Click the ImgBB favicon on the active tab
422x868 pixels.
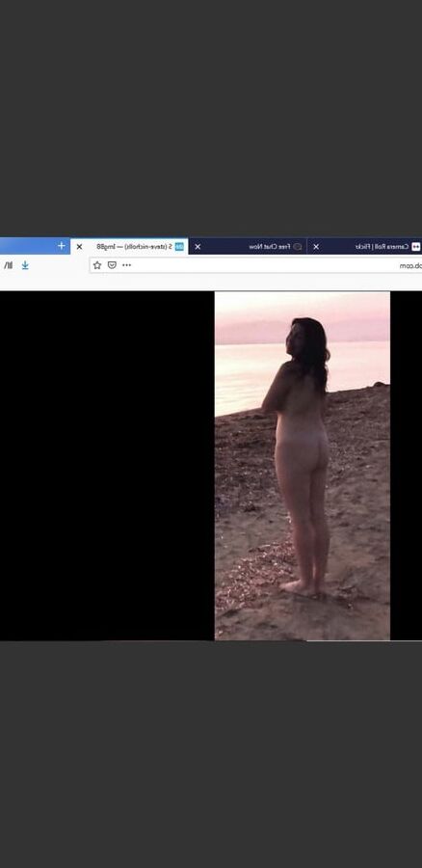click(x=179, y=246)
